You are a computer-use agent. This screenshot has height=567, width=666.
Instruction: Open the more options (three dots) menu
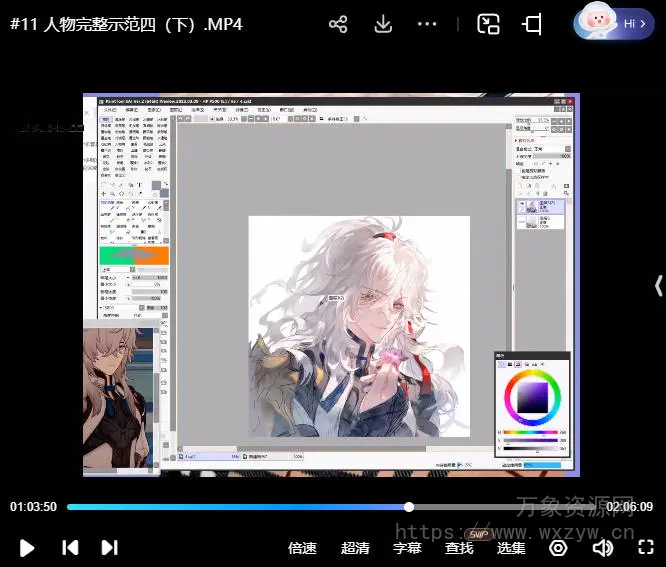point(427,24)
